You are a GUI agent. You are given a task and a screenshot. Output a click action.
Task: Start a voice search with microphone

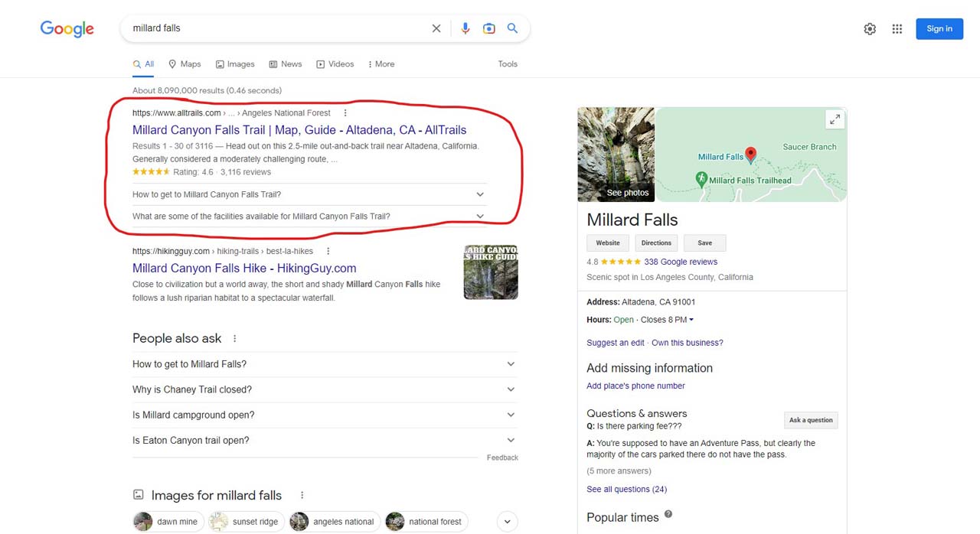click(x=465, y=28)
